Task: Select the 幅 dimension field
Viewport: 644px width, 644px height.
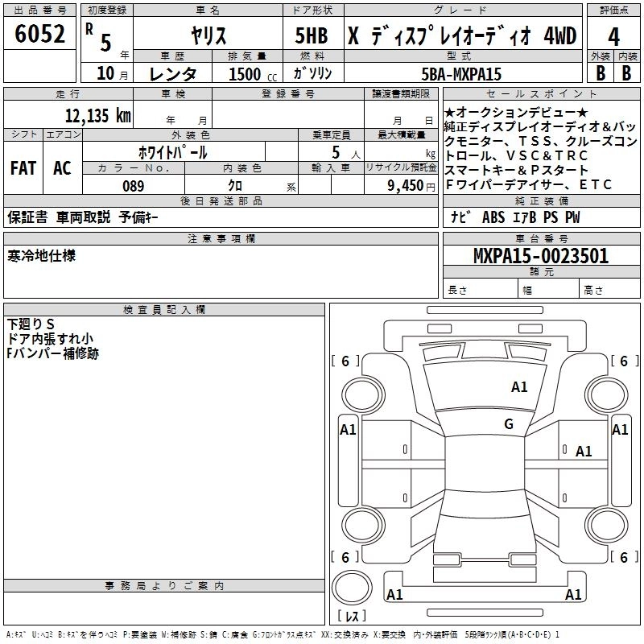Action: 548,290
